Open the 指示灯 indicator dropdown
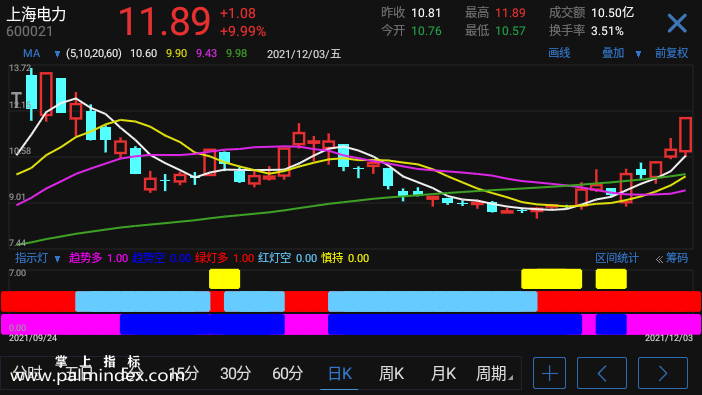Image resolution: width=702 pixels, height=395 pixels. pyautogui.click(x=57, y=258)
